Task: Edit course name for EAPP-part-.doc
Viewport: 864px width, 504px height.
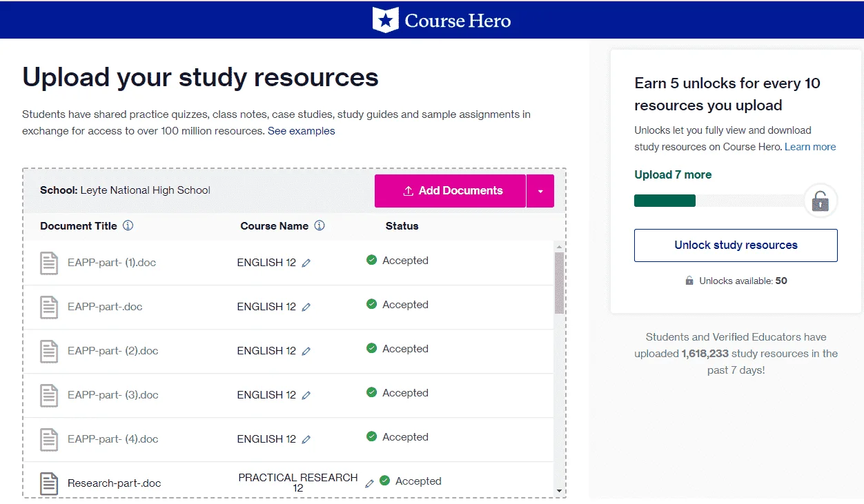Action: click(306, 307)
